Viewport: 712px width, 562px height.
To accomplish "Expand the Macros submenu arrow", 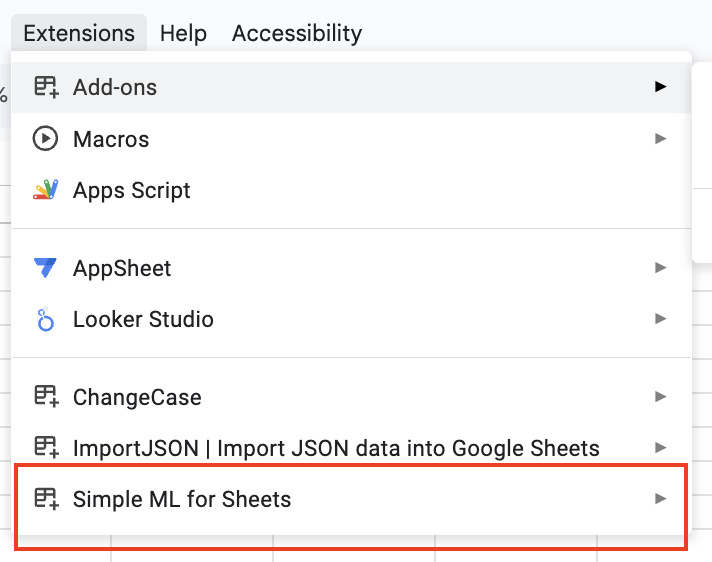I will point(660,139).
